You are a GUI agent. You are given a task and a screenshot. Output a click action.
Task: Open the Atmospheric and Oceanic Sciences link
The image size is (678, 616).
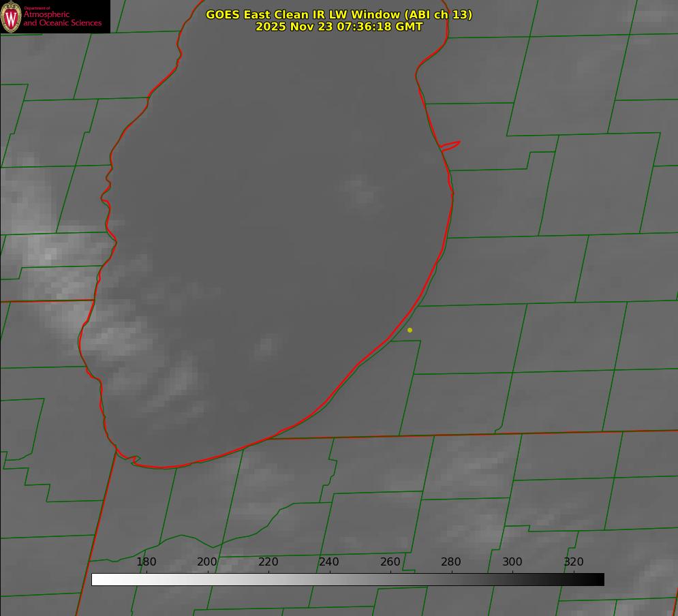pyautogui.click(x=62, y=19)
